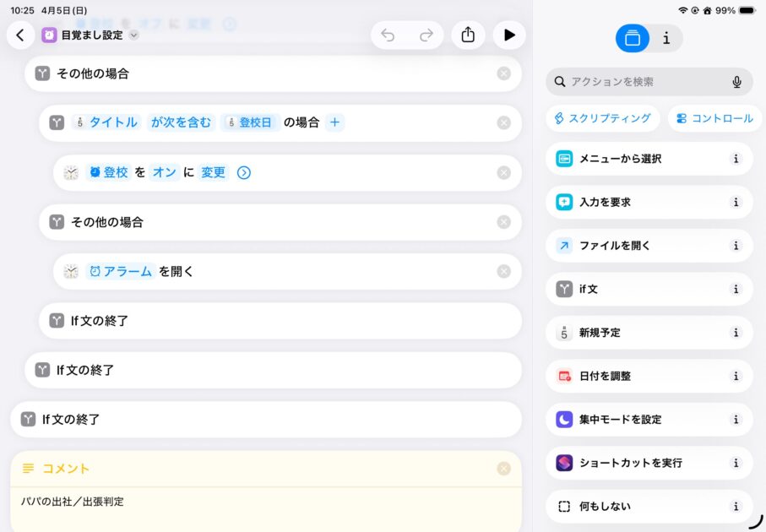Open the share sheet icon

coord(468,35)
